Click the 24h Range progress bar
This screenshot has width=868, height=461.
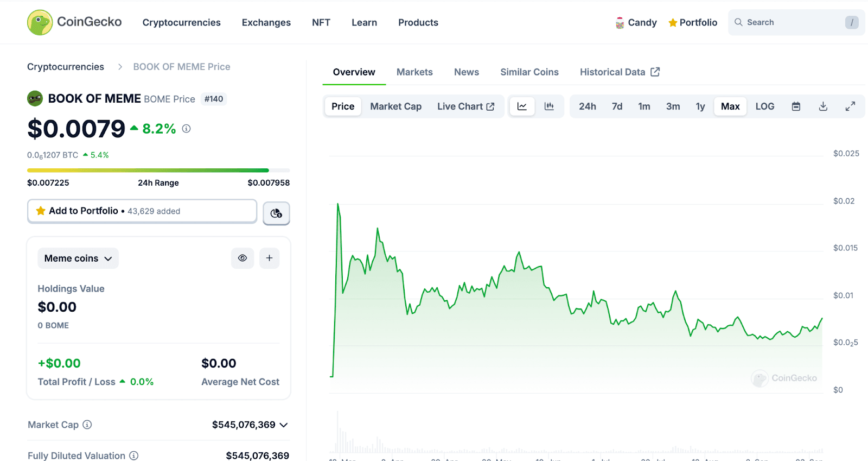click(x=158, y=170)
